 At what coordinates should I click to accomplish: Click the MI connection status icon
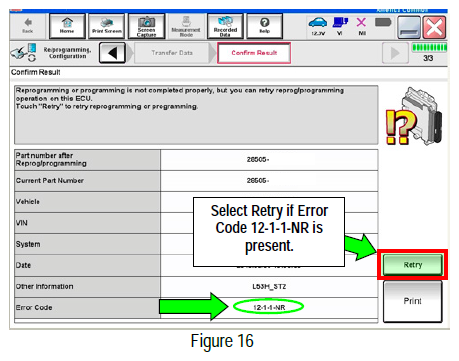click(362, 26)
